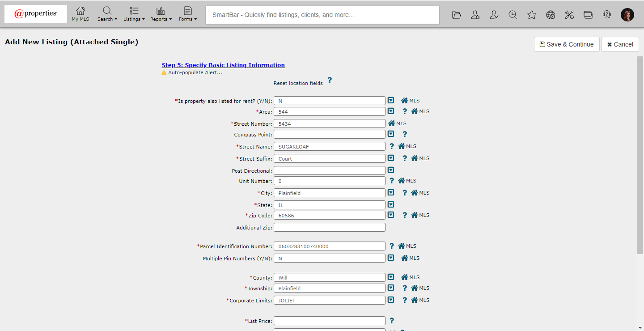The image size is (644, 331).
Task: Click the Step 5 Specify Basic Listing Information link
Action: (x=223, y=65)
